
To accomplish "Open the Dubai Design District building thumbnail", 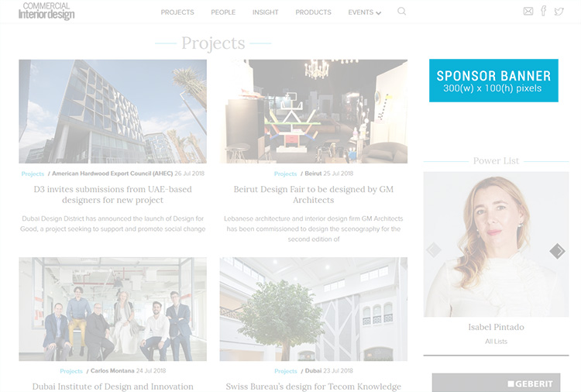I will coord(112,112).
